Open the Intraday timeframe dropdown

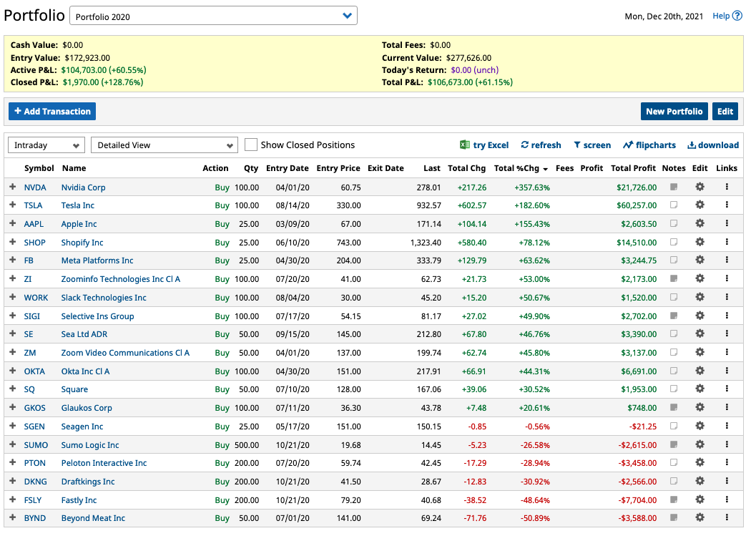[x=46, y=145]
